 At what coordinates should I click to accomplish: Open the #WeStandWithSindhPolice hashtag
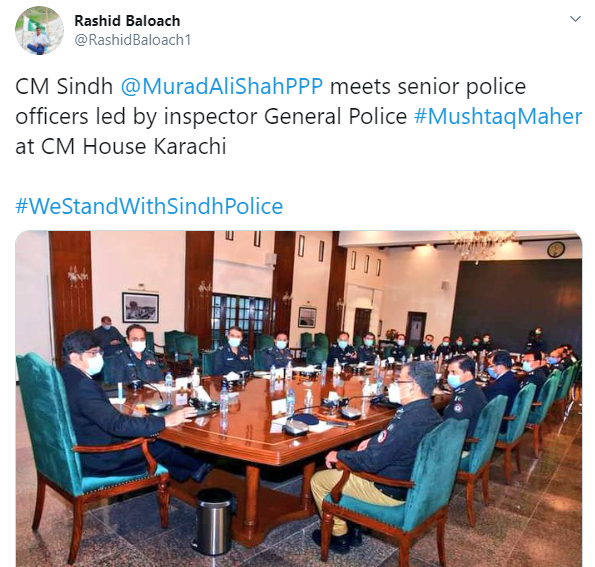click(149, 206)
